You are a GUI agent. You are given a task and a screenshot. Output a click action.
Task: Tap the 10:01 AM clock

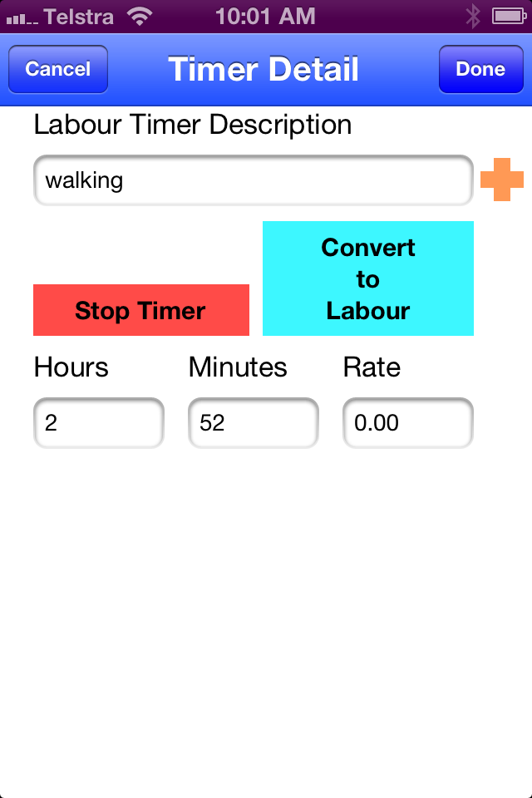pyautogui.click(x=265, y=16)
